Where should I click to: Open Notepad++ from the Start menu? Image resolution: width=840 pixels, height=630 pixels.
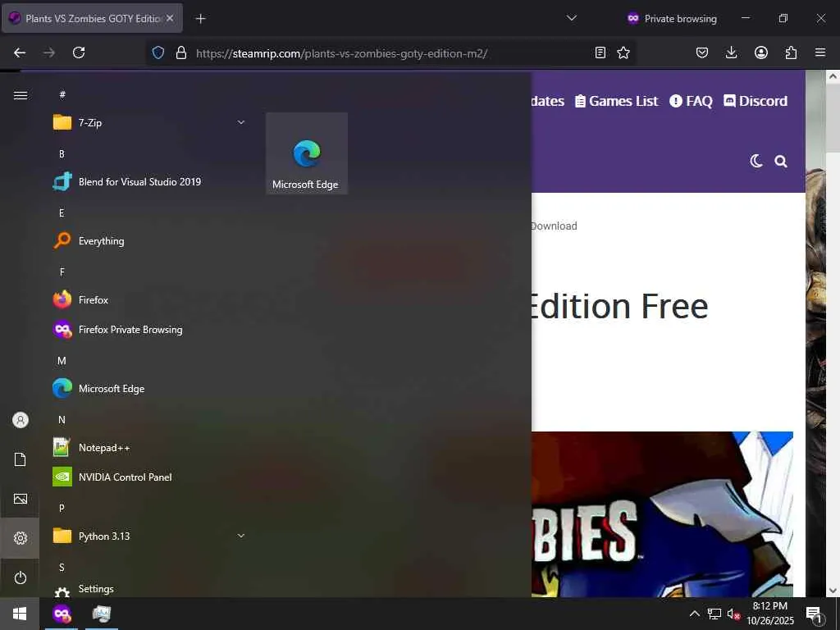click(150, 447)
